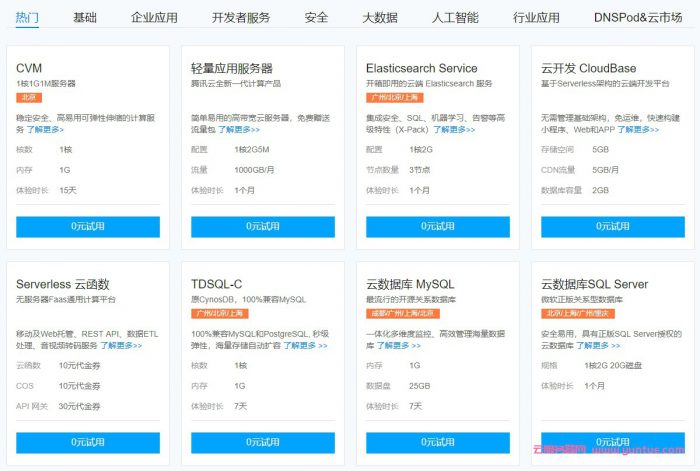Switch to the 基础 tab

85,17
